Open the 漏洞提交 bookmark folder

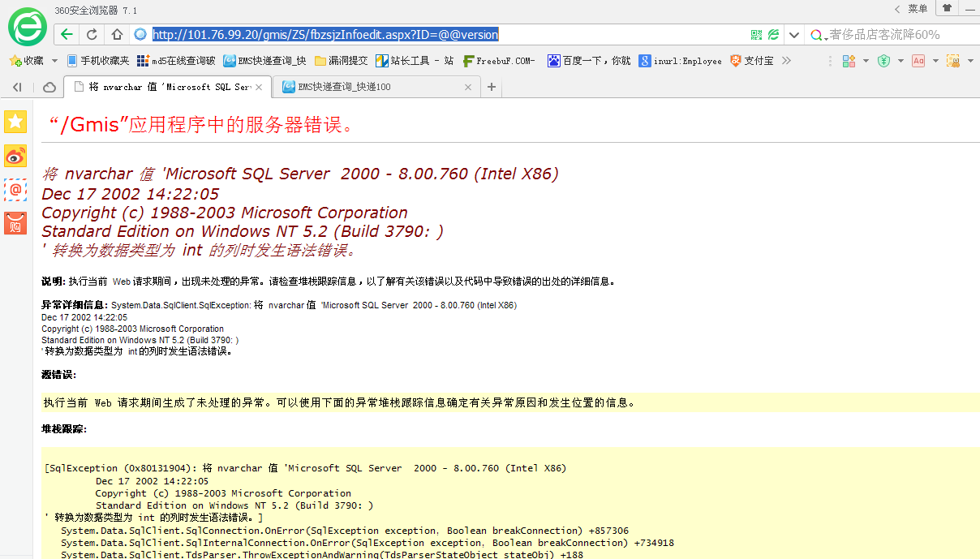pos(341,61)
